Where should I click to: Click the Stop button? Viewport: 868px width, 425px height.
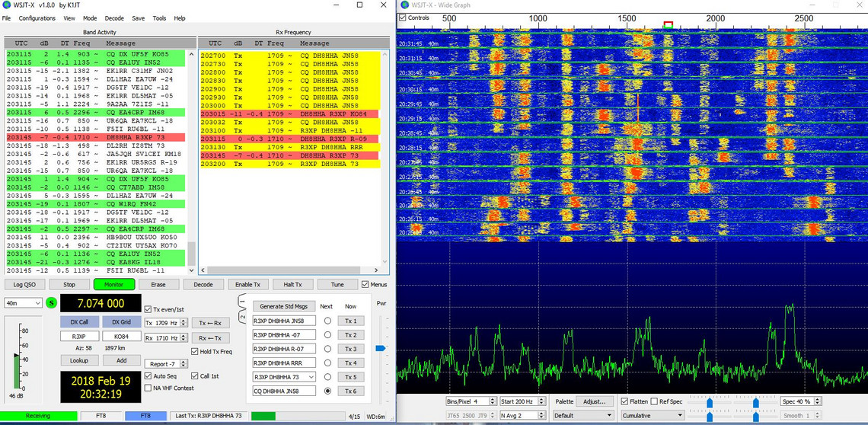click(x=69, y=284)
